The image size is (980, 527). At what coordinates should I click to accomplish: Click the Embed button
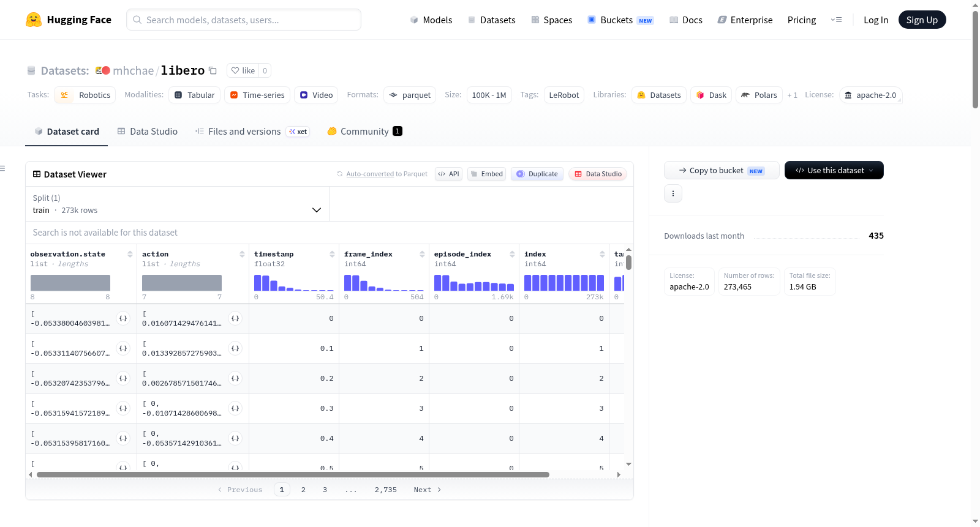(487, 174)
